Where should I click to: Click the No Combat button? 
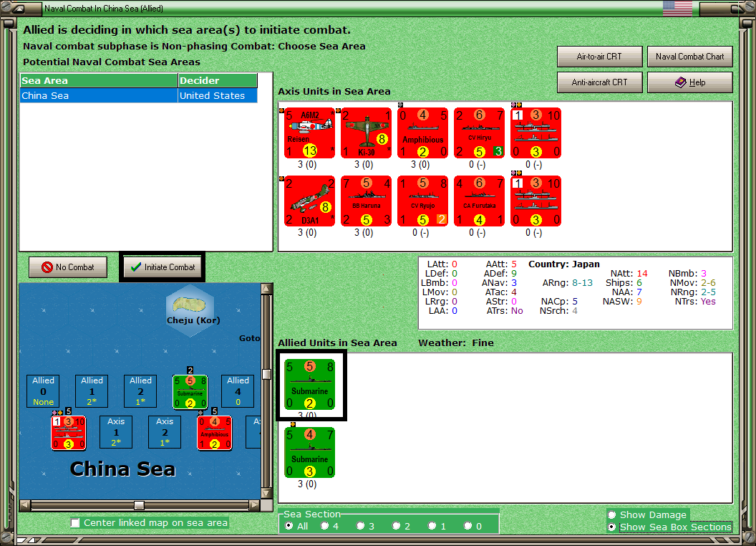coord(68,267)
